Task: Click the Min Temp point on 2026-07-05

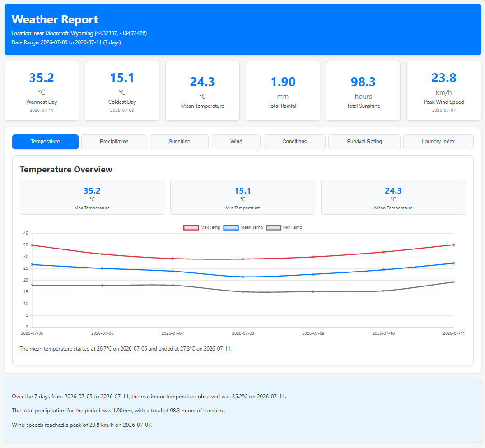Action: tap(32, 285)
